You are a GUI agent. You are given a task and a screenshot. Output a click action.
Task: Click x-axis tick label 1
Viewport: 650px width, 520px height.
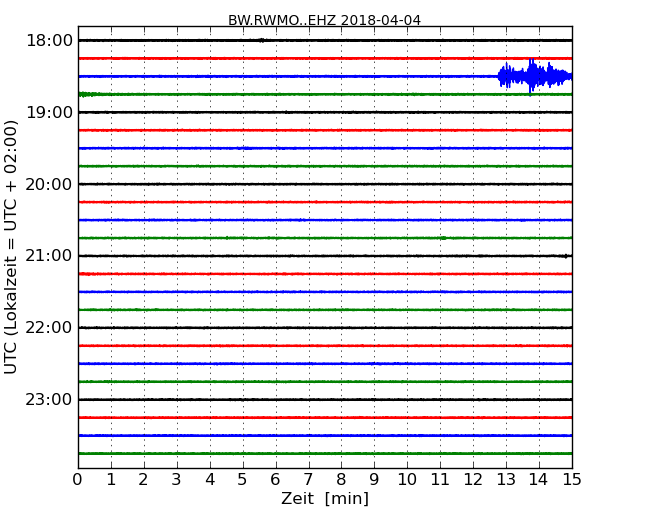(x=111, y=480)
